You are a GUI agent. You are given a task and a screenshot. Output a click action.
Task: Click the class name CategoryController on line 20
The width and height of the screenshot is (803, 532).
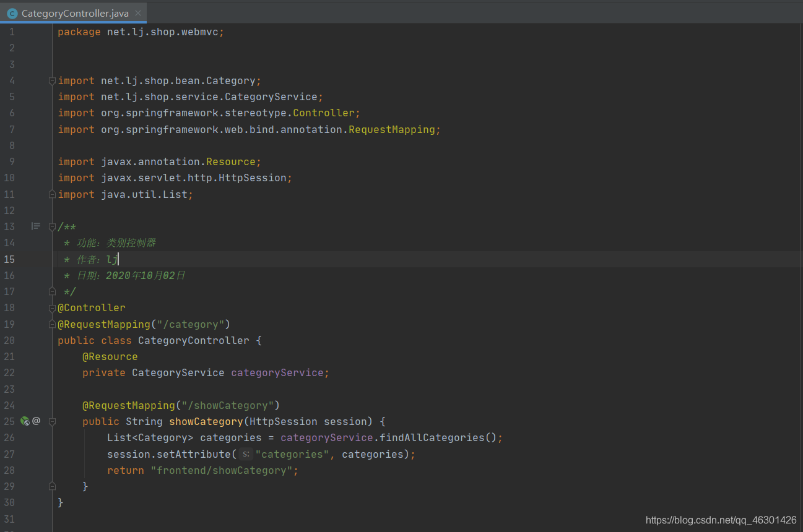point(194,340)
